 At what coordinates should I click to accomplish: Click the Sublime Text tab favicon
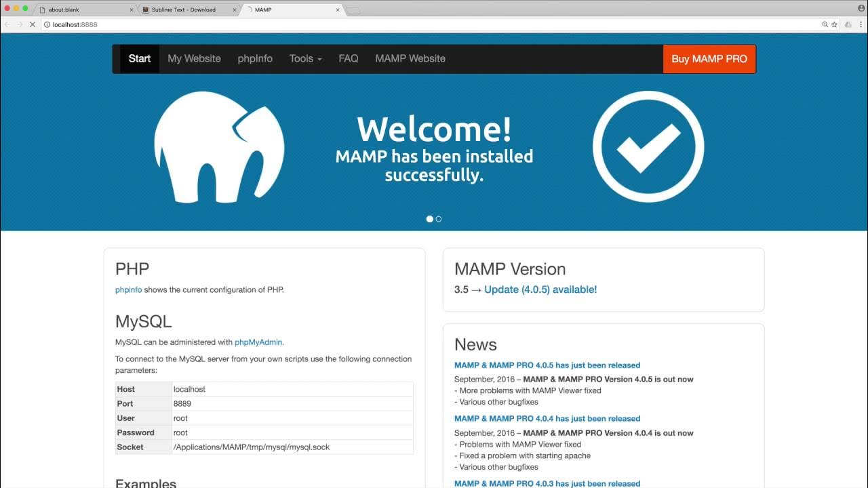pyautogui.click(x=146, y=10)
